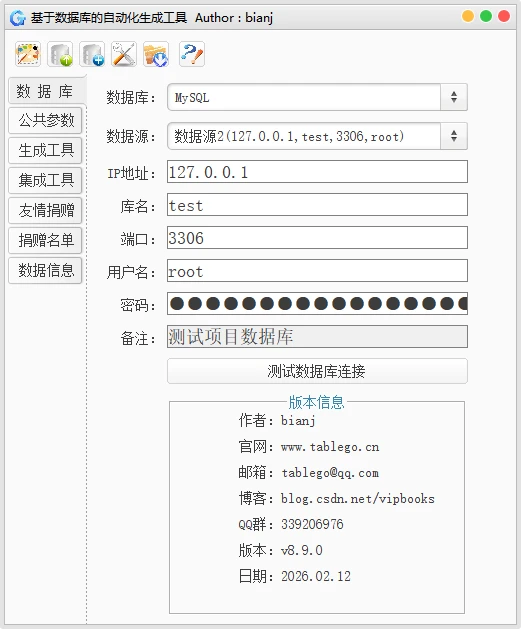Click the 用户名 field containing root
This screenshot has width=521, height=629.
click(x=317, y=270)
